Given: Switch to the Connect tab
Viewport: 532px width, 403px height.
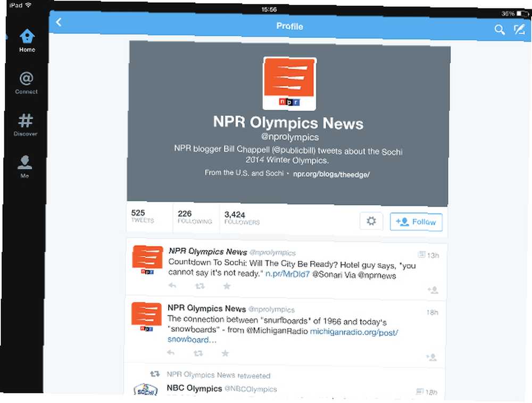Looking at the screenshot, I should pyautogui.click(x=27, y=83).
